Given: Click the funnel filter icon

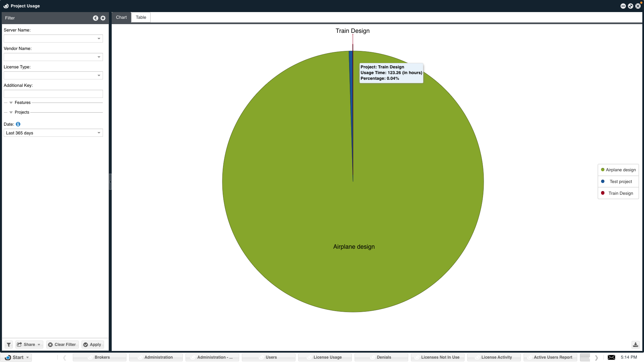Looking at the screenshot, I should 9,345.
